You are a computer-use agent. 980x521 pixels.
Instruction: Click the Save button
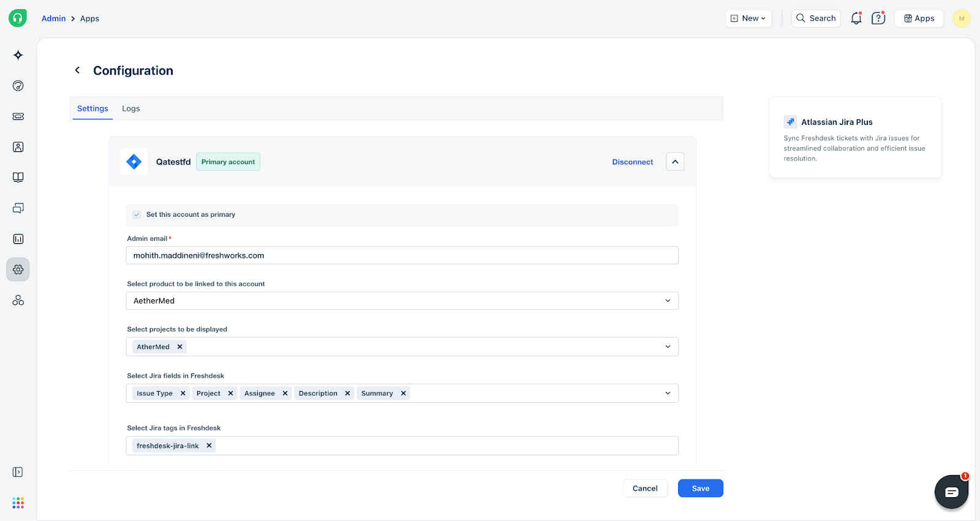click(701, 488)
